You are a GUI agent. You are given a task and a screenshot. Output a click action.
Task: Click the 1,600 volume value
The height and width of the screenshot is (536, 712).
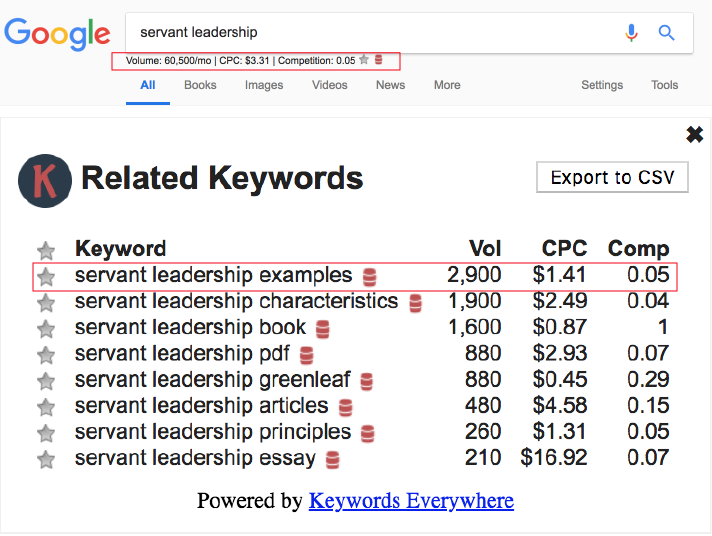(475, 328)
